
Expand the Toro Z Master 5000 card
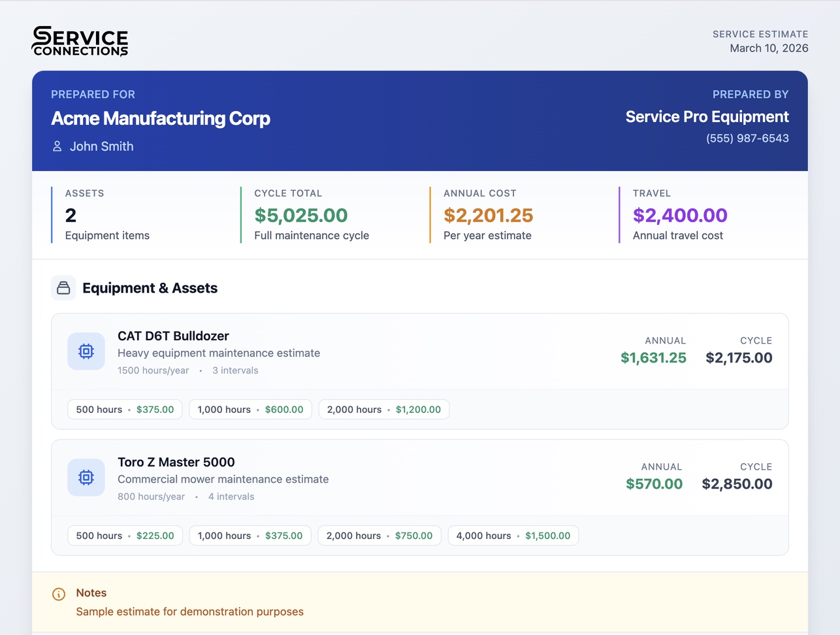tap(418, 477)
